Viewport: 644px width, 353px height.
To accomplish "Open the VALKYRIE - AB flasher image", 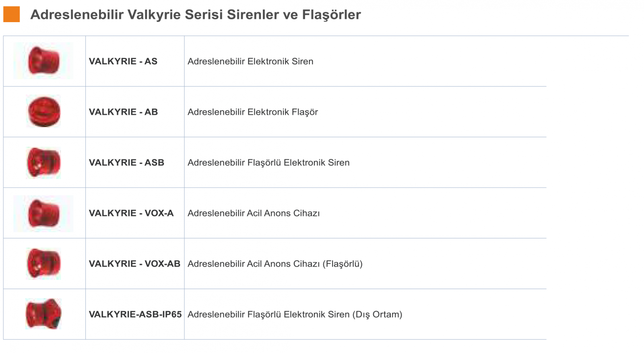I will coord(44,112).
